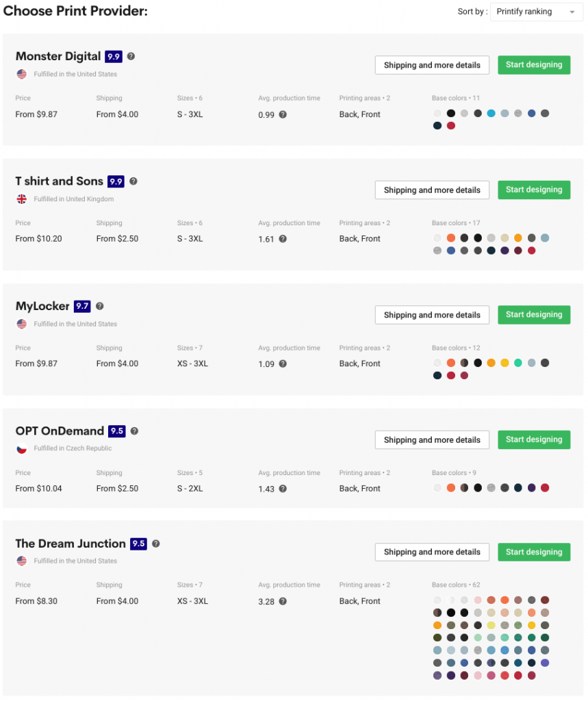588x701 pixels.
Task: Click help icon beside OPT OnDemand rating
Action: (134, 431)
